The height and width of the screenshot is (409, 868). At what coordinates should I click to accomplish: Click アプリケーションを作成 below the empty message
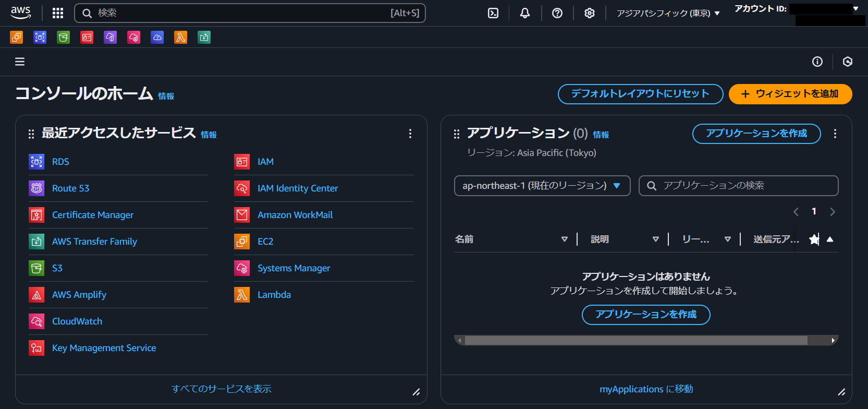646,315
